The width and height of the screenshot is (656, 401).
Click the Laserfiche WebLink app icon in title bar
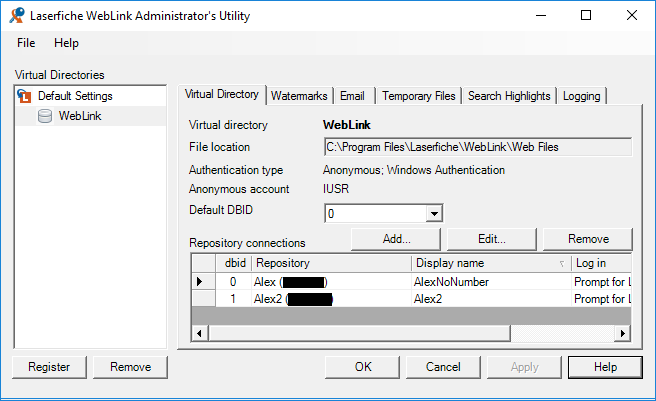pyautogui.click(x=17, y=15)
